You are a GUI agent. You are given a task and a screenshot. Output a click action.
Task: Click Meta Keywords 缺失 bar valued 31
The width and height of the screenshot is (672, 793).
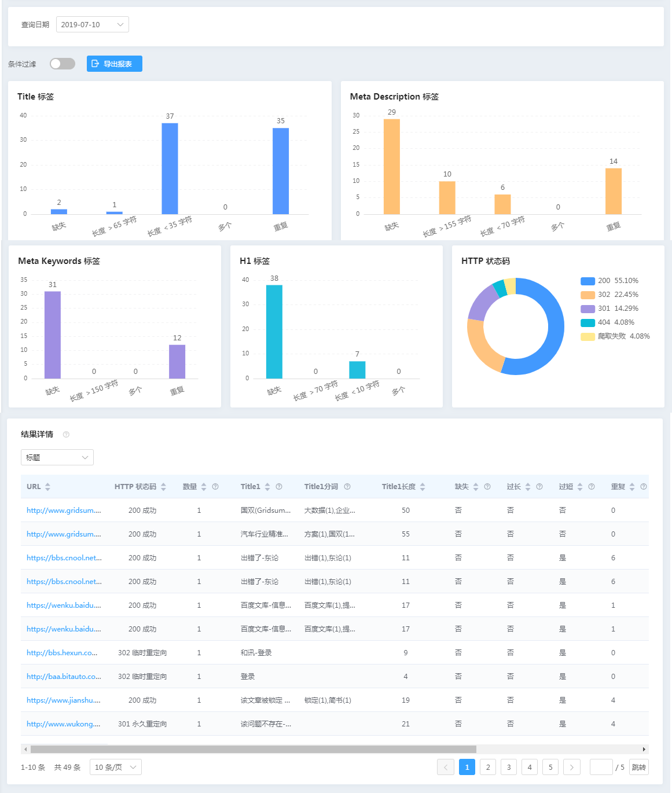[53, 335]
